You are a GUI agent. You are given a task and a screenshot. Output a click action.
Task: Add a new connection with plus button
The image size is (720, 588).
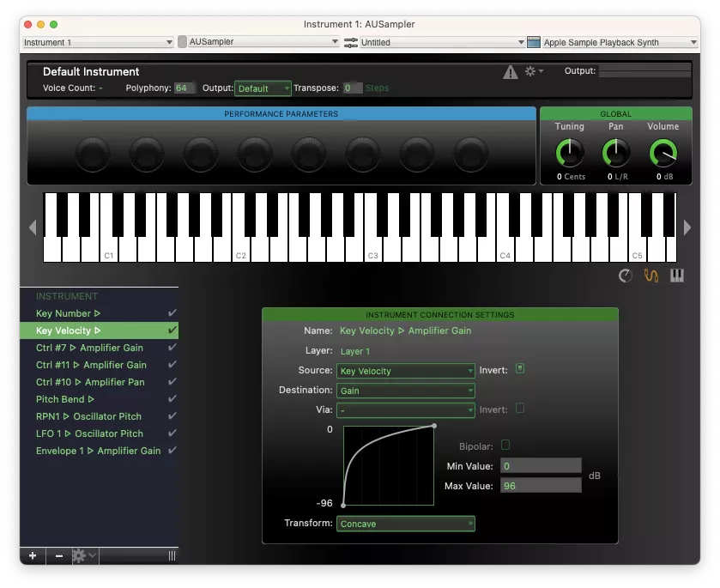(33, 555)
